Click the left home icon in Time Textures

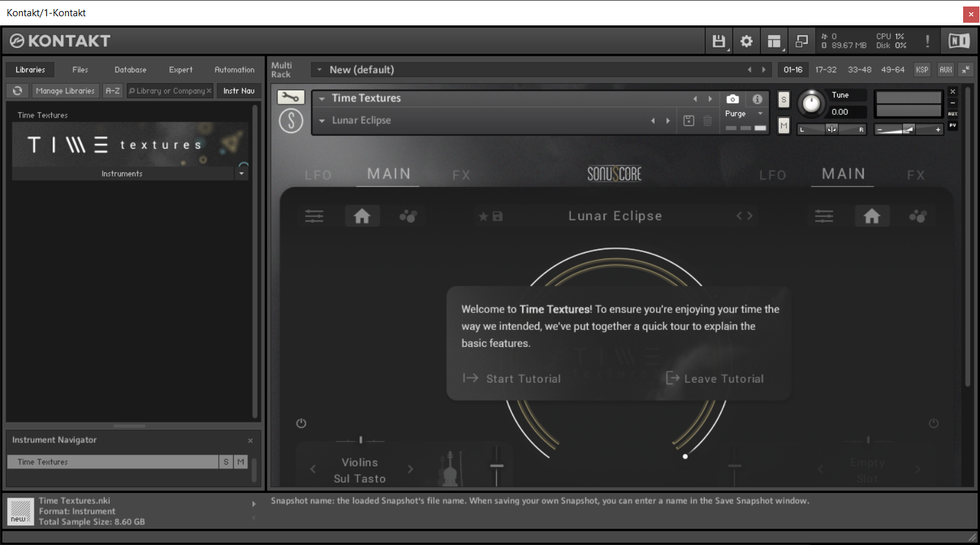point(362,216)
